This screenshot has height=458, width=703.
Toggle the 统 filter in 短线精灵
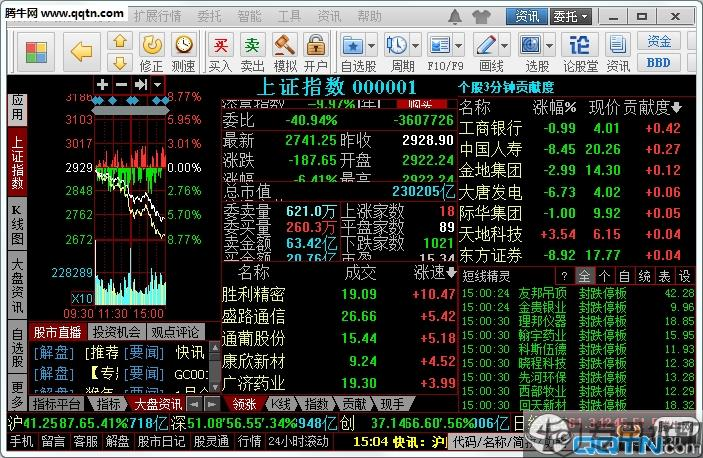point(644,276)
